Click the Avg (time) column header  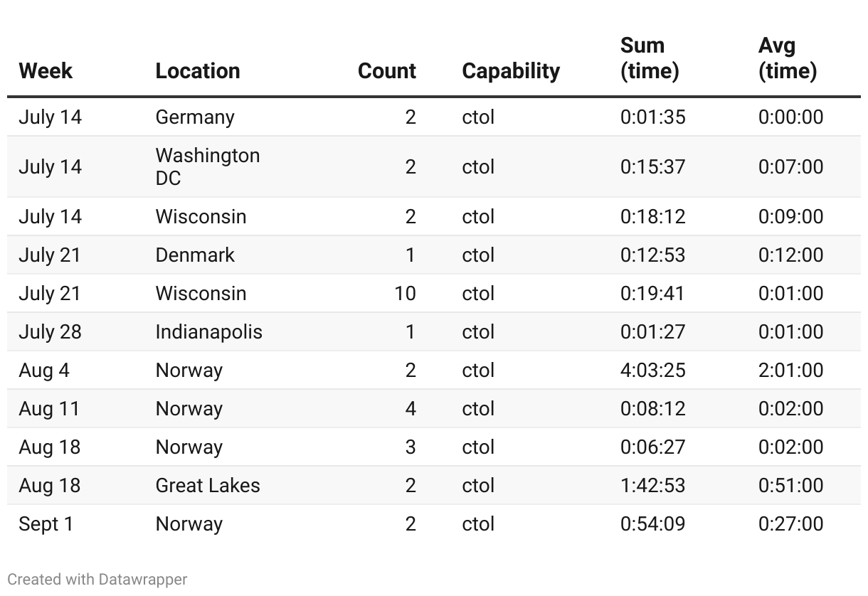coord(787,58)
